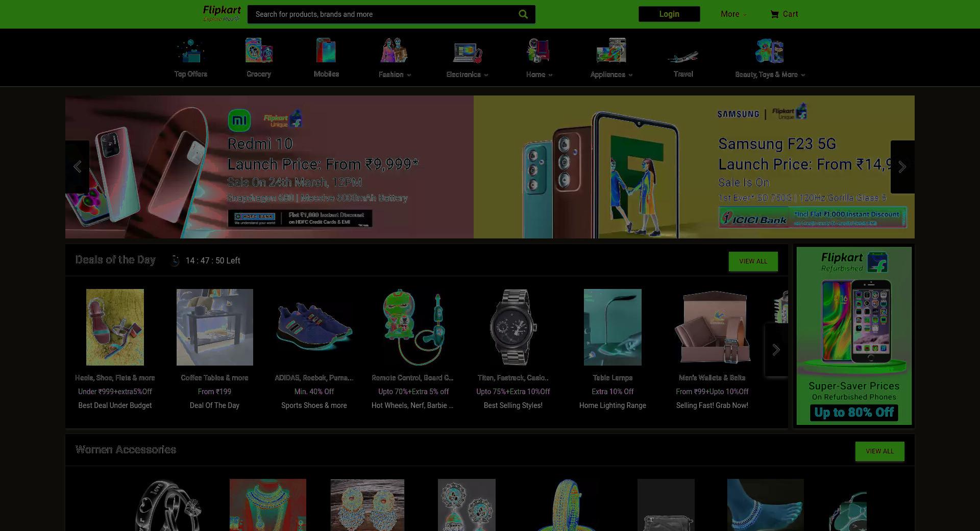This screenshot has width=980, height=531.
Task: Open the refurbished phones ad image
Action: point(854,336)
